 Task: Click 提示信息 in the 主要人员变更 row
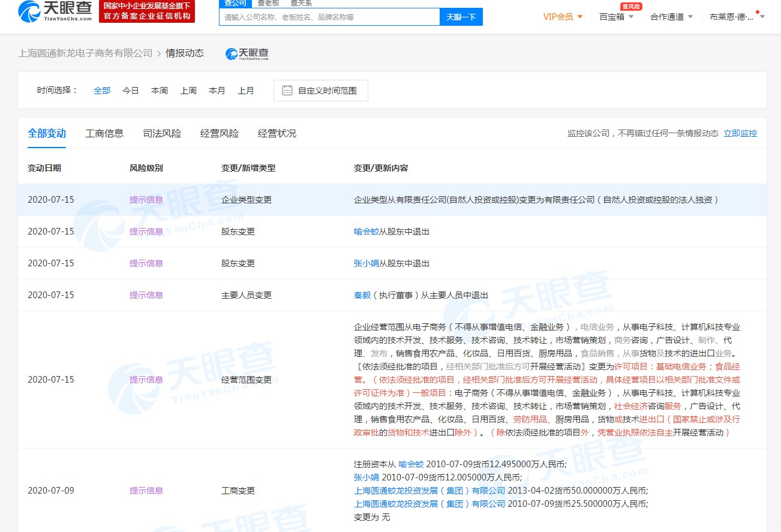point(146,295)
